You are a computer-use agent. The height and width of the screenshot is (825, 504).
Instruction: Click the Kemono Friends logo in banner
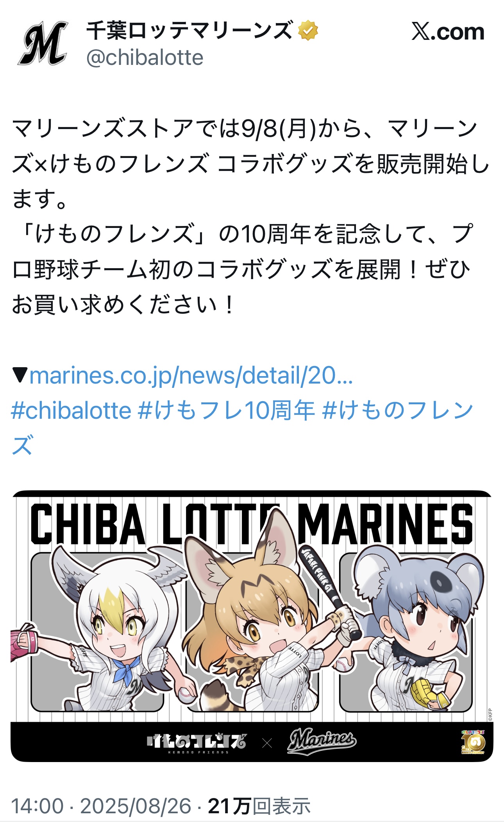pyautogui.click(x=197, y=741)
